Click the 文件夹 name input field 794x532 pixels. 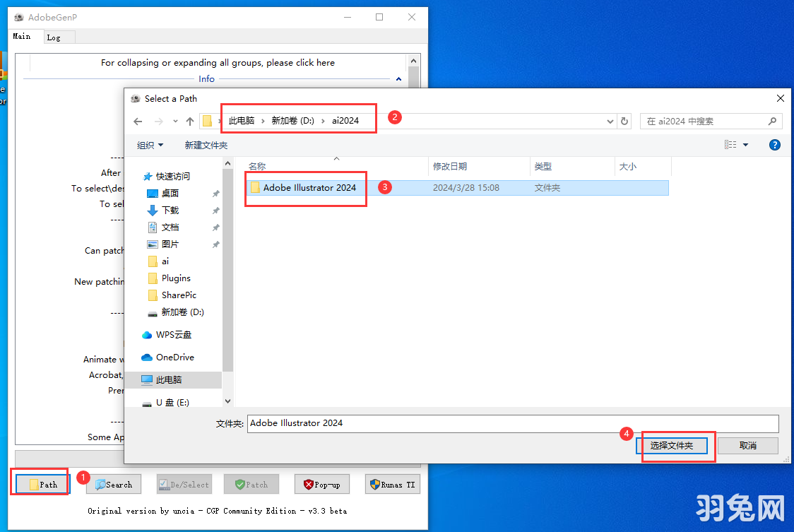coord(513,424)
